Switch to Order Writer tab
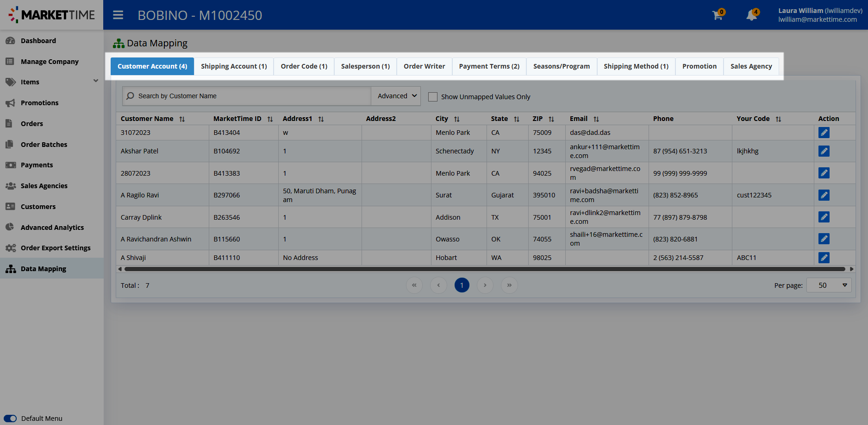This screenshot has width=868, height=425. [x=425, y=66]
